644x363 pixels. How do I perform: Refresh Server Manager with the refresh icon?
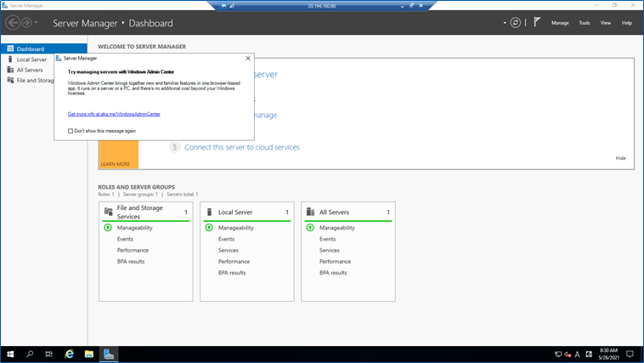click(x=515, y=23)
